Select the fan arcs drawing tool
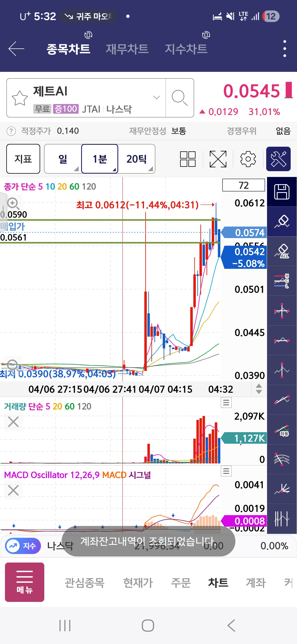The image size is (297, 644). pyautogui.click(x=282, y=459)
